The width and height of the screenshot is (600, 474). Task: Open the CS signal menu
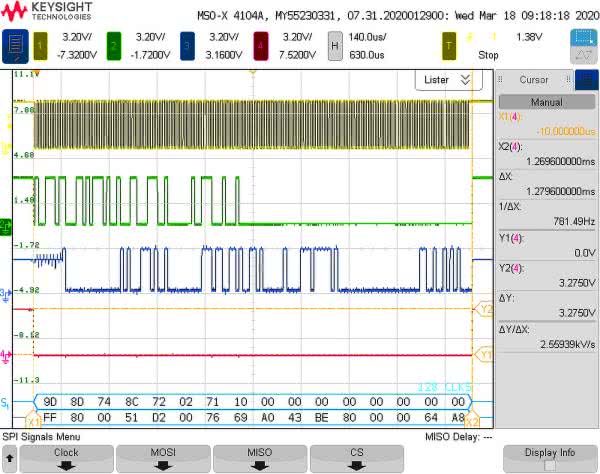354,458
